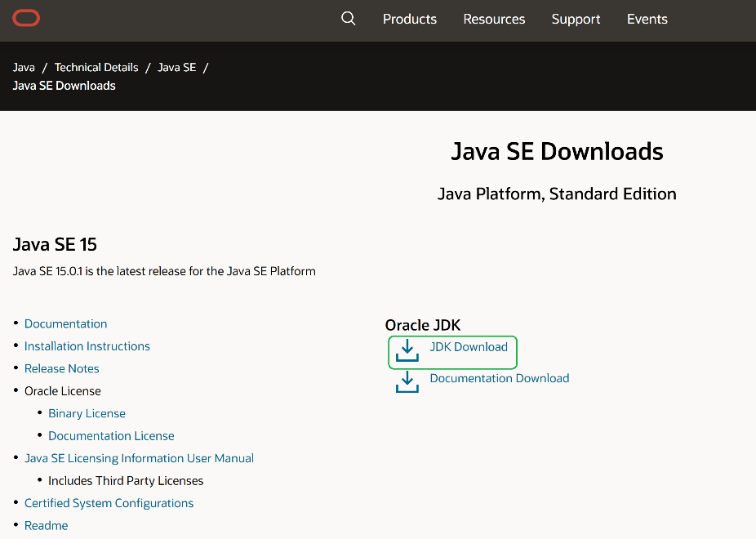Open the Products menu
The height and width of the screenshot is (539, 756).
pos(410,19)
